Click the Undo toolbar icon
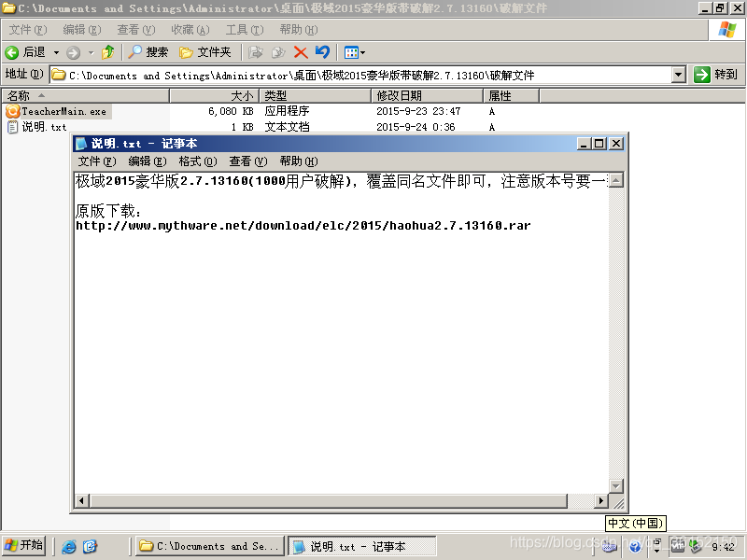747x560 pixels. [322, 52]
